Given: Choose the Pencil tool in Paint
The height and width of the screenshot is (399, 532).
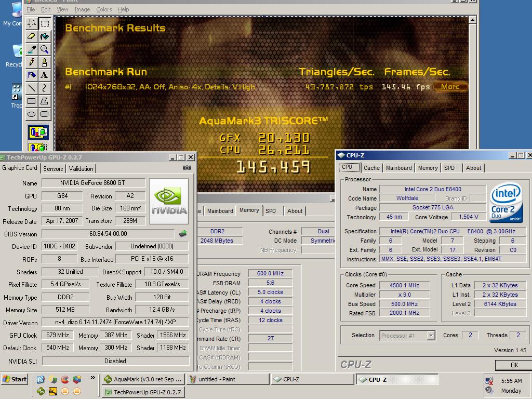Looking at the screenshot, I should [x=32, y=62].
